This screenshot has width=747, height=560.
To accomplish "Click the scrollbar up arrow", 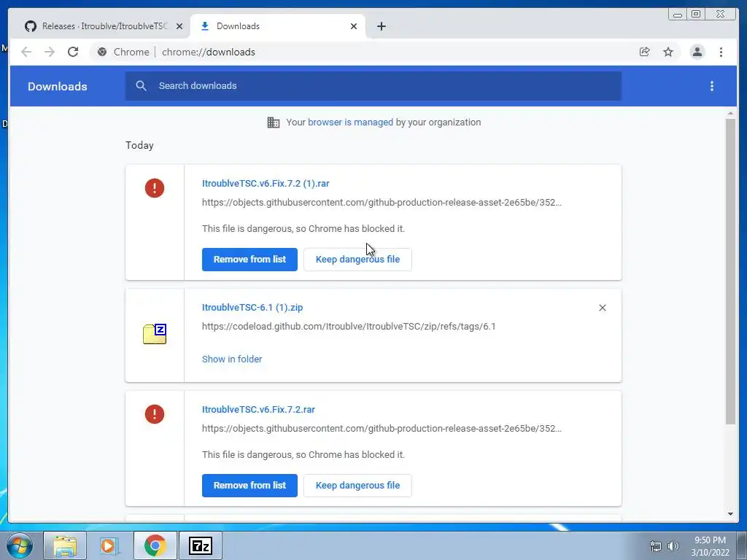I will tap(730, 113).
